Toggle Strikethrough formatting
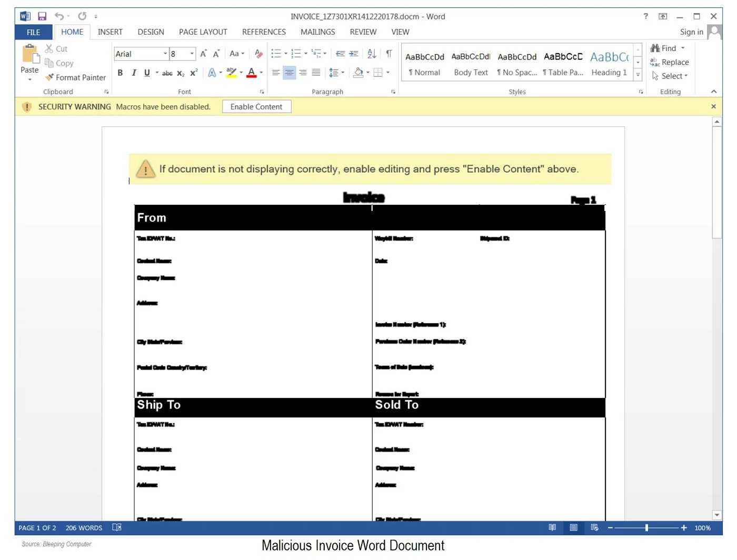 (167, 73)
